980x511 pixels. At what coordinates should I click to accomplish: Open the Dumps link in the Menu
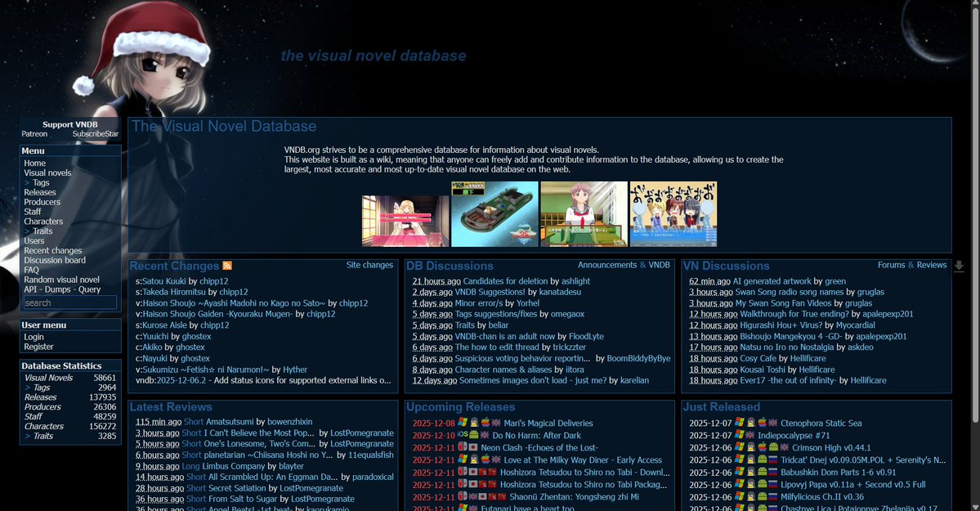(58, 289)
